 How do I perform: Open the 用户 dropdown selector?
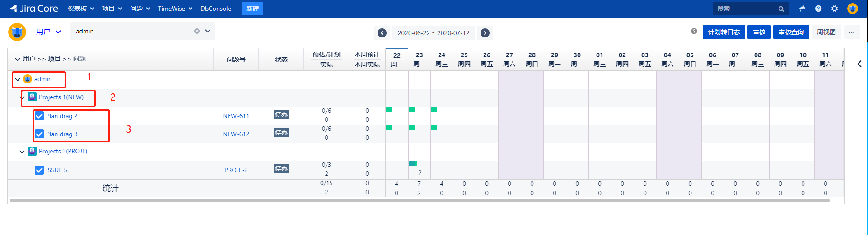[x=48, y=32]
